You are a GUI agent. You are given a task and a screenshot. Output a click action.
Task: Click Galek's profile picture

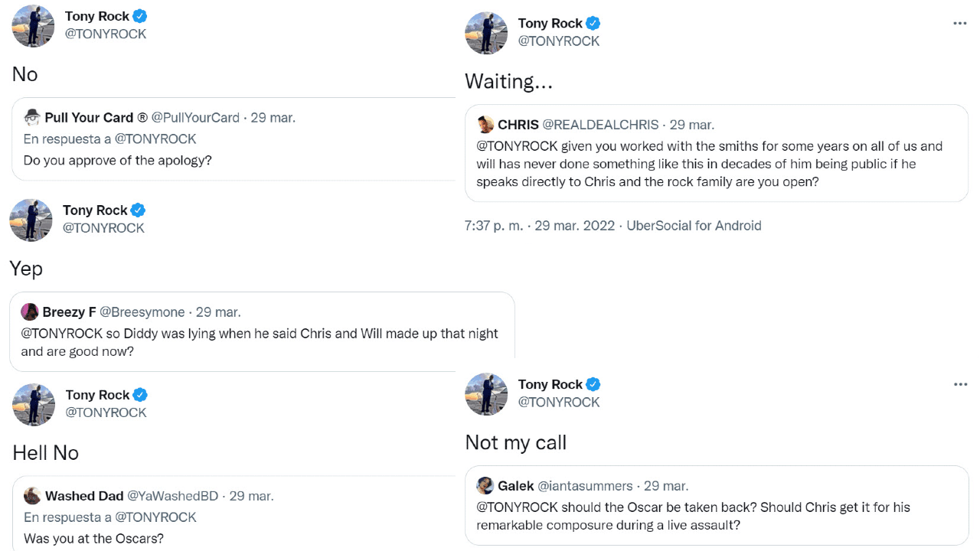pyautogui.click(x=485, y=485)
